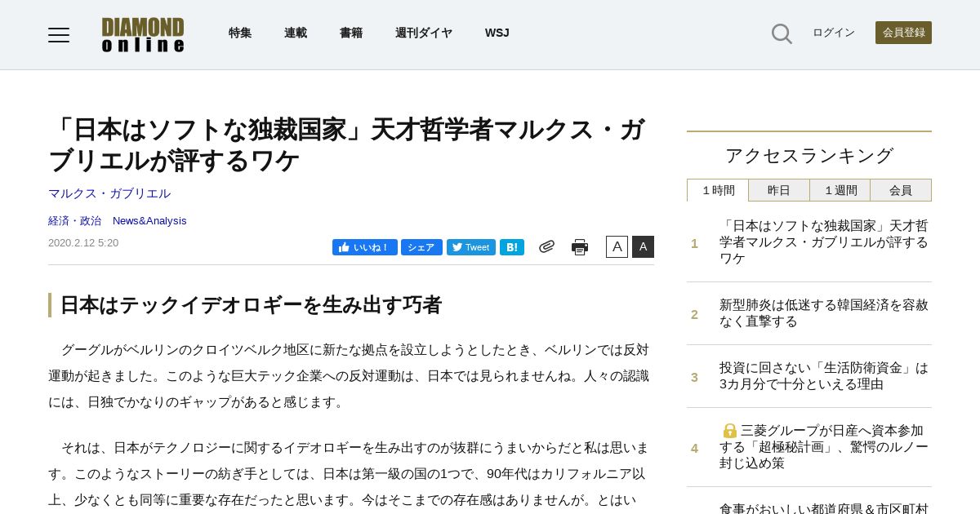
Task: Open the WSJ menu item
Action: tap(497, 33)
